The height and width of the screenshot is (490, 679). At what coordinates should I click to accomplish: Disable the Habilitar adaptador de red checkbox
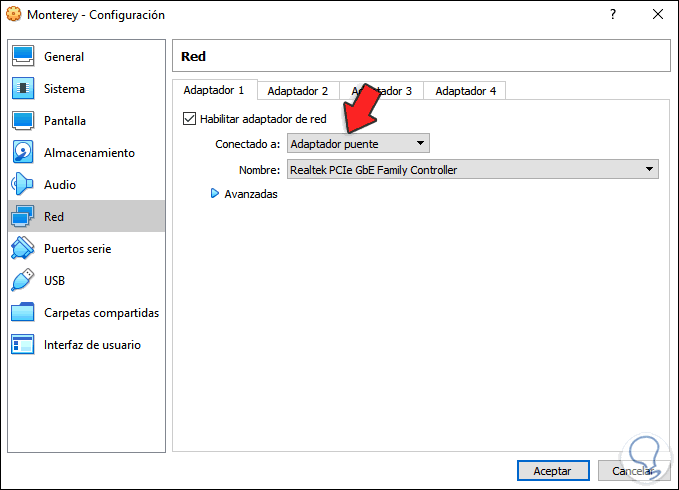(x=190, y=119)
